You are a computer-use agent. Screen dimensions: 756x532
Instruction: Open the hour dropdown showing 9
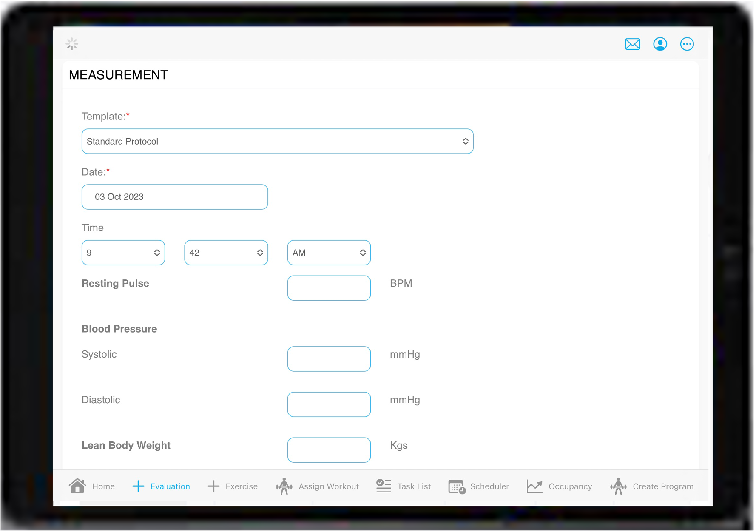(123, 253)
